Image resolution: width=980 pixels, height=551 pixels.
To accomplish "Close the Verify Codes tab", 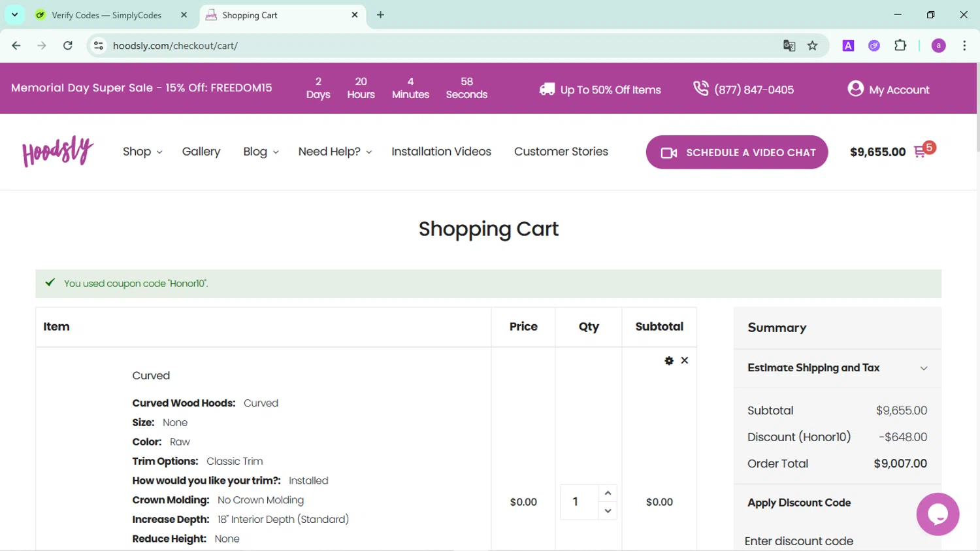I will point(184,15).
